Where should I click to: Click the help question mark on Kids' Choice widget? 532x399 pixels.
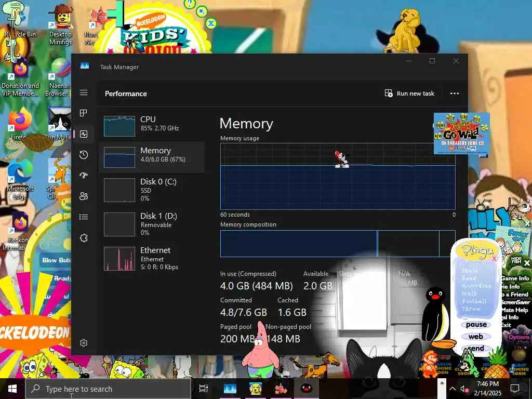coord(189,4)
